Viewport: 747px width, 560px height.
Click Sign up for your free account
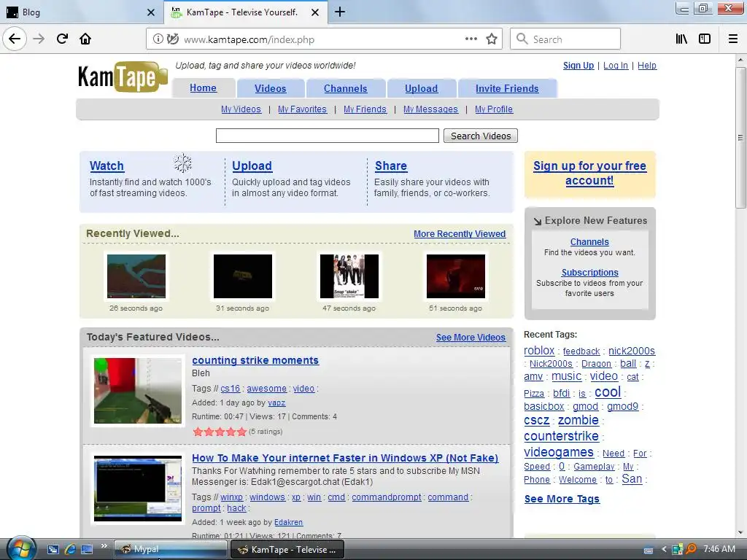coord(589,174)
